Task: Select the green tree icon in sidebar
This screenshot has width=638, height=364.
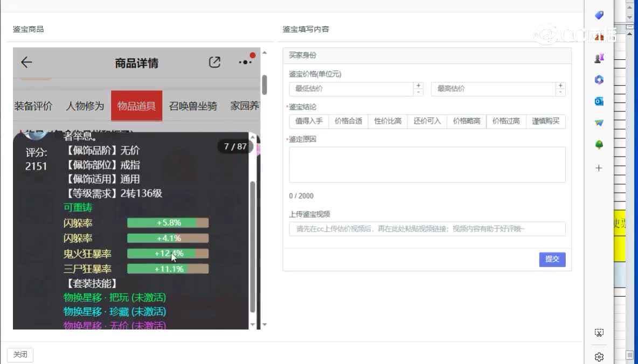Action: coord(599,144)
